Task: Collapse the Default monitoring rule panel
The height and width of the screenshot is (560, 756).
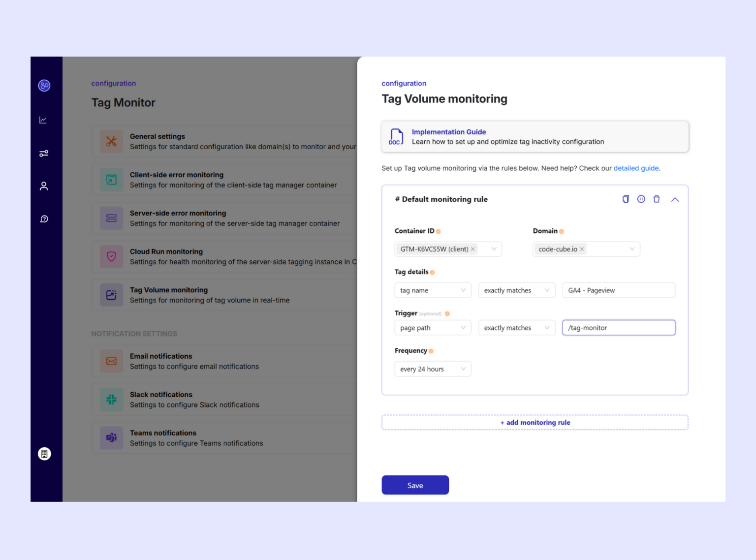Action: pos(675,200)
